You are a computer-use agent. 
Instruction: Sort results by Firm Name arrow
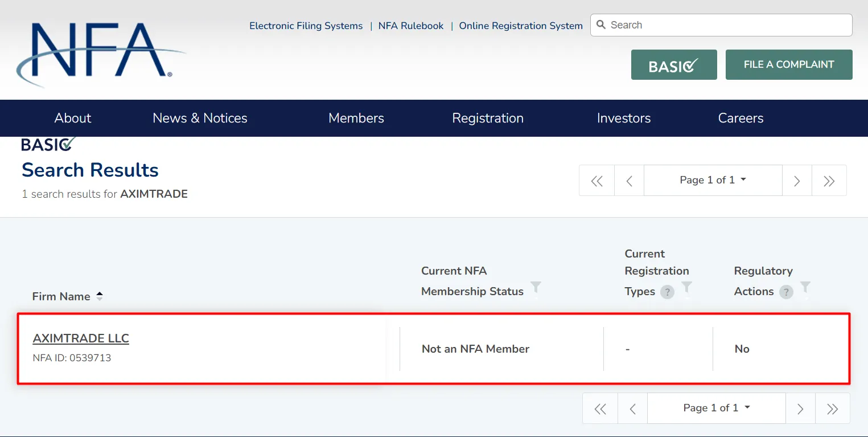point(100,296)
